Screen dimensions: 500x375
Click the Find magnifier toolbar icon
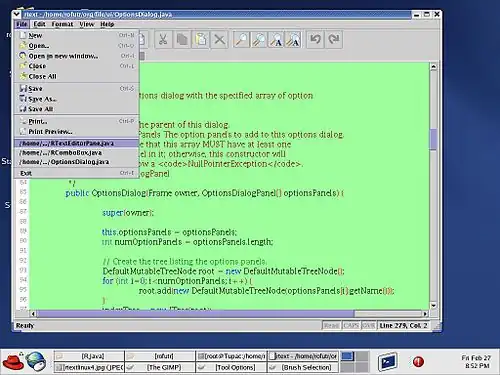(x=241, y=40)
